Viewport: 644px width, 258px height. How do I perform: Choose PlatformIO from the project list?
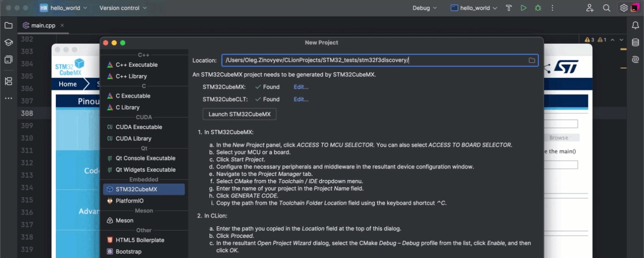130,201
